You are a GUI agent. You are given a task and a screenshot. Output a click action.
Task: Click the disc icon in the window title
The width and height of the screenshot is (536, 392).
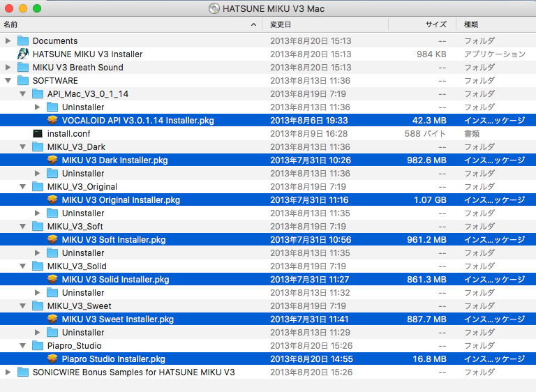click(x=214, y=8)
